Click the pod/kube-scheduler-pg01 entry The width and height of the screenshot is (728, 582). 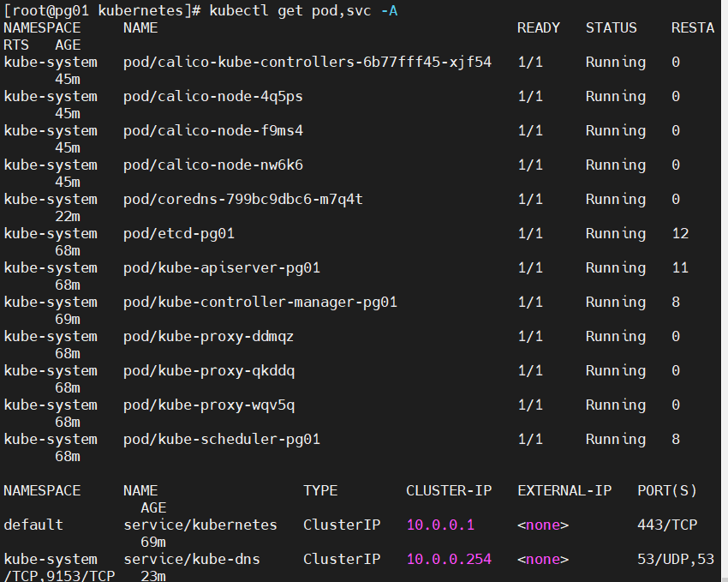click(x=221, y=439)
